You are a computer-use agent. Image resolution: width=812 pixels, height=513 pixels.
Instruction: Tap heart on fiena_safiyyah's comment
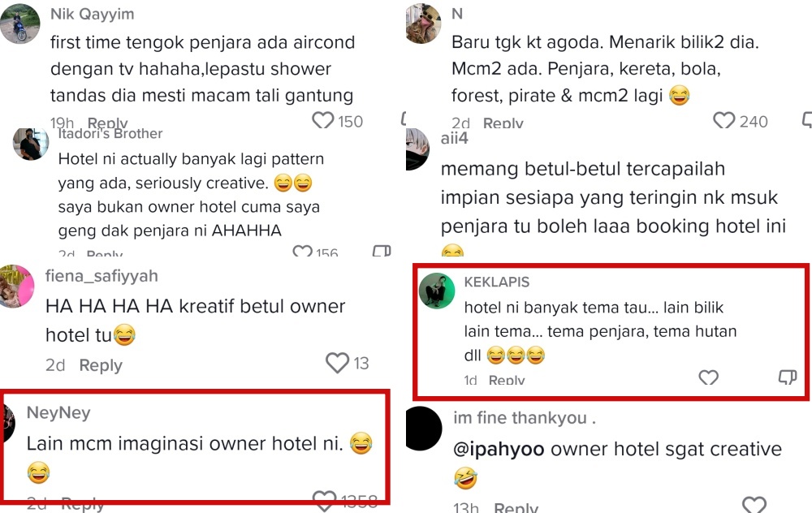(x=337, y=363)
